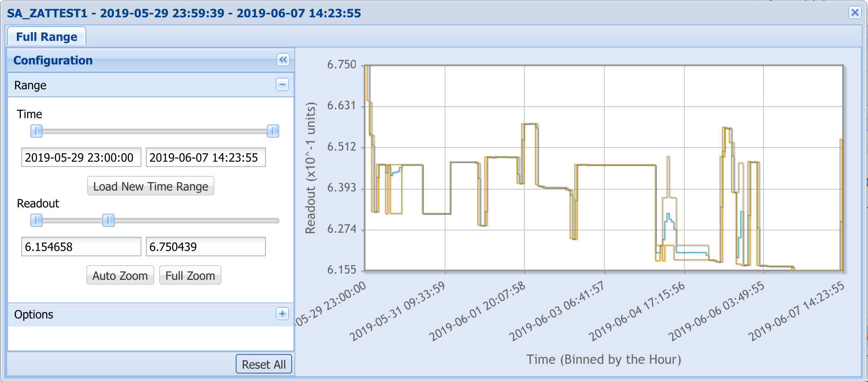The width and height of the screenshot is (868, 382).
Task: Click the 2019-05-31 09:33:59 x-axis label
Action: coord(397,311)
